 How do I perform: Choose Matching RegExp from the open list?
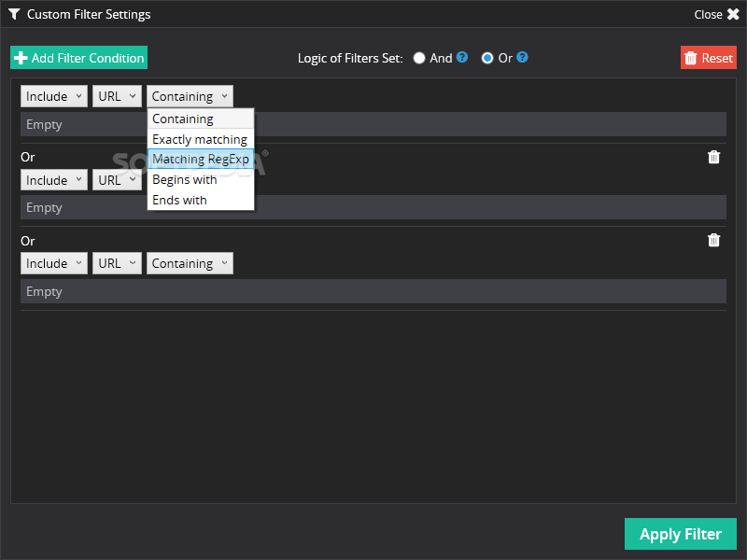tap(201, 159)
